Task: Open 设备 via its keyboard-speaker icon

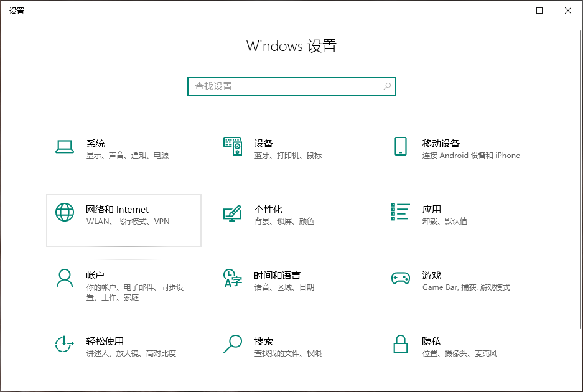Action: pos(232,147)
